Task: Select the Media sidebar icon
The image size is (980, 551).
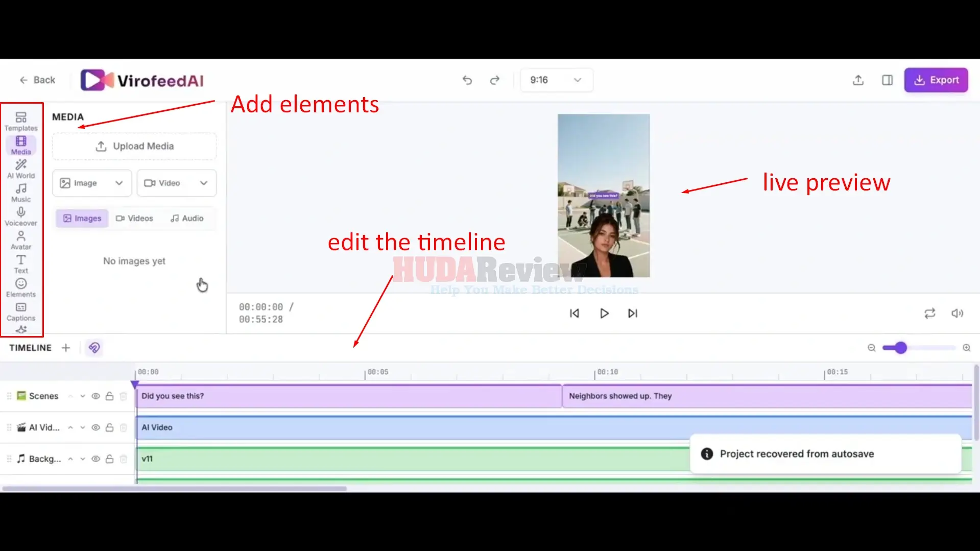Action: click(x=21, y=145)
